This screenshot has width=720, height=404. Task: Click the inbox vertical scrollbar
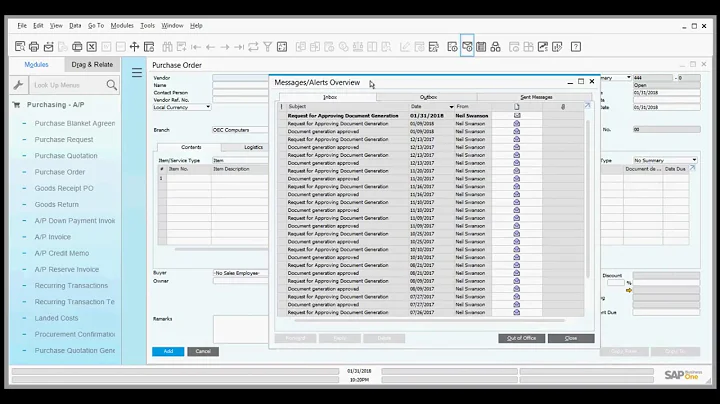click(588, 198)
